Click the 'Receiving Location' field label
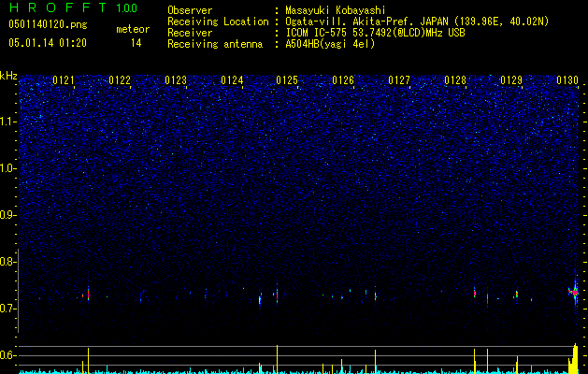 point(218,22)
